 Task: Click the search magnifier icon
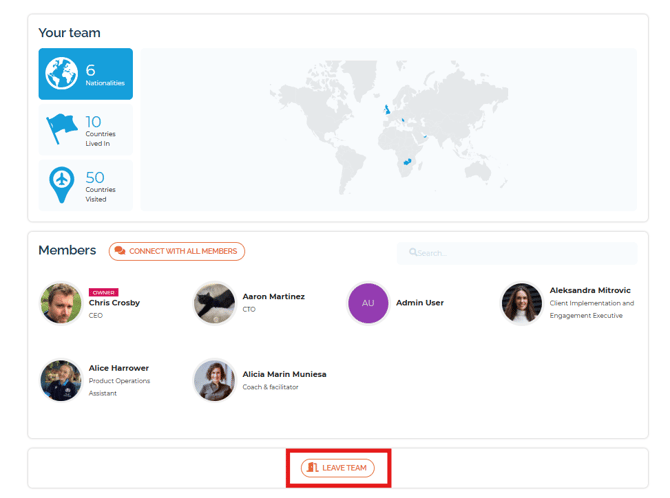[x=413, y=252]
